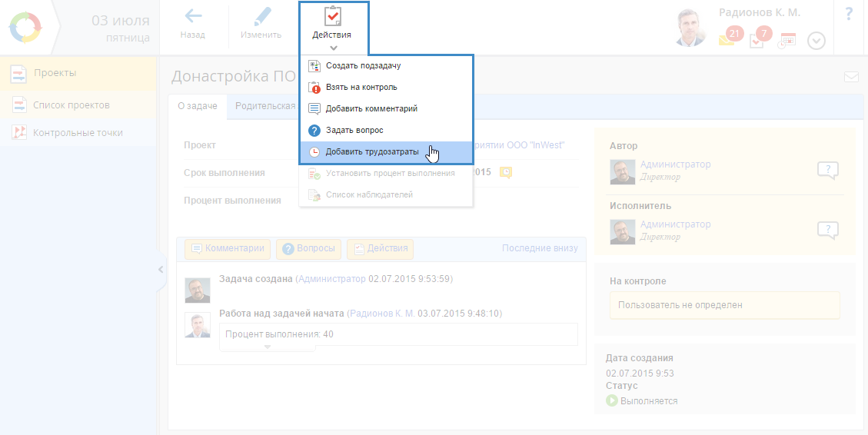Click the InWest project name link
868x435 pixels.
[x=519, y=145]
